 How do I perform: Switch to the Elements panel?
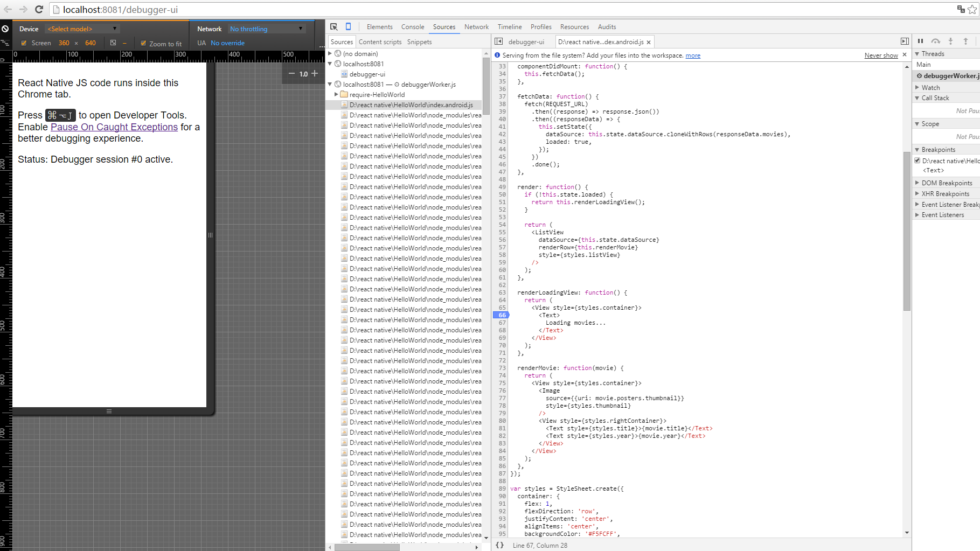[x=379, y=27]
